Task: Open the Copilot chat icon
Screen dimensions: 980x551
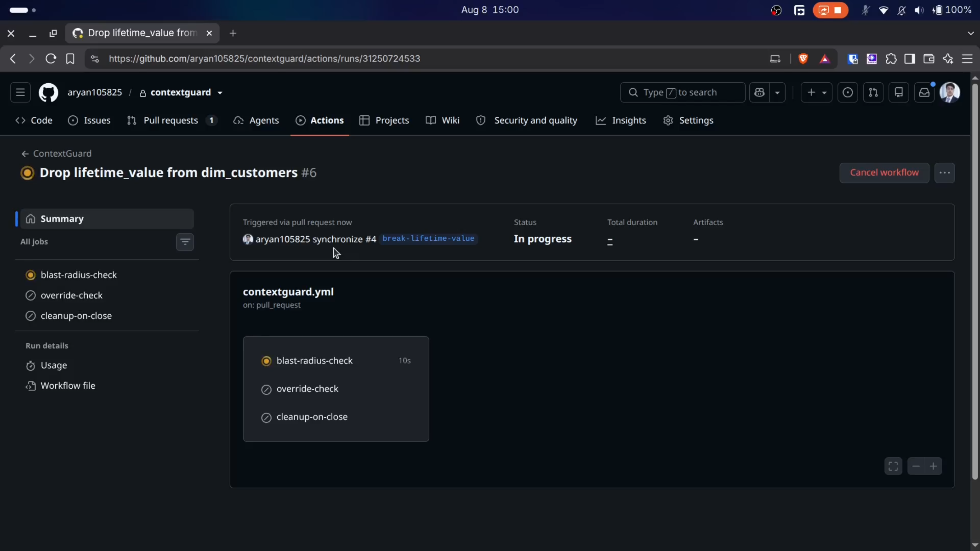Action: pyautogui.click(x=759, y=92)
